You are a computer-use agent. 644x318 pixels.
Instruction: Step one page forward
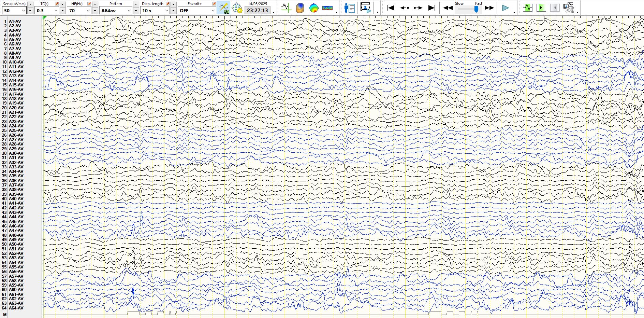(x=418, y=8)
